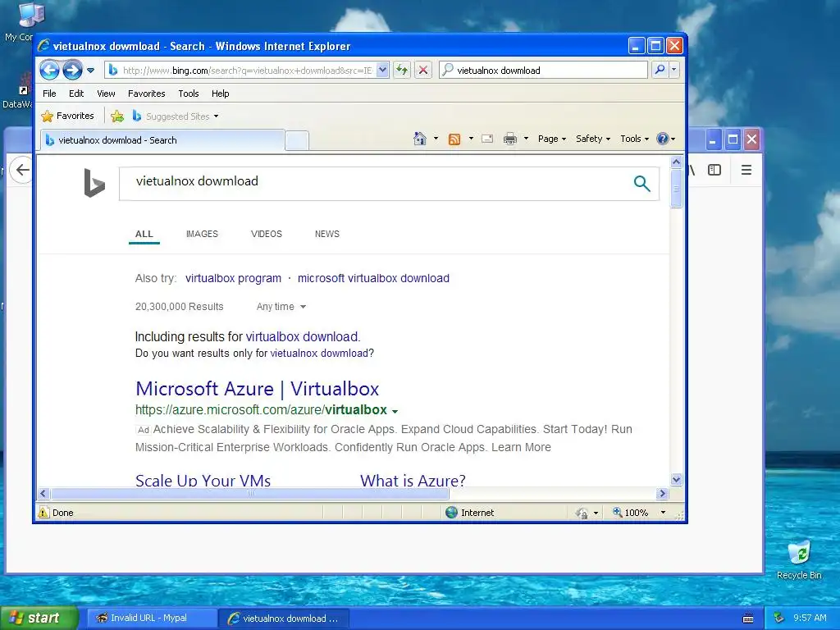Image resolution: width=840 pixels, height=630 pixels.
Task: Click Mypal window back arrow button
Action: pos(22,171)
